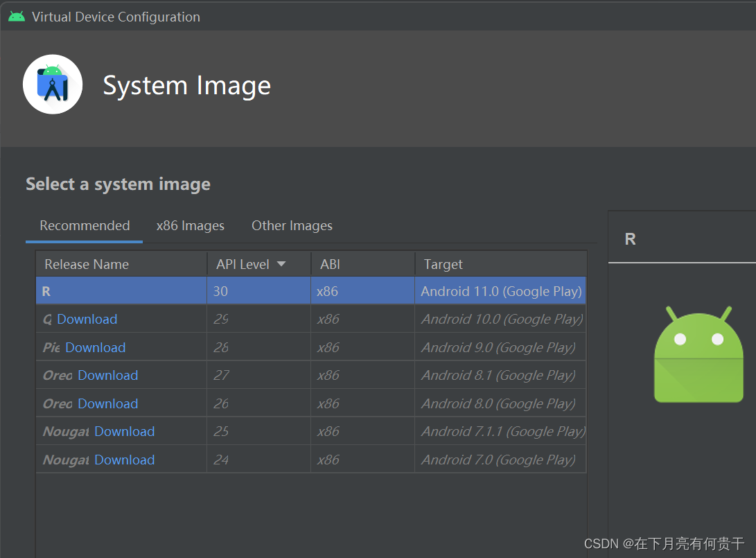
Task: Click the x86 ABI cell in R row
Action: coord(362,291)
